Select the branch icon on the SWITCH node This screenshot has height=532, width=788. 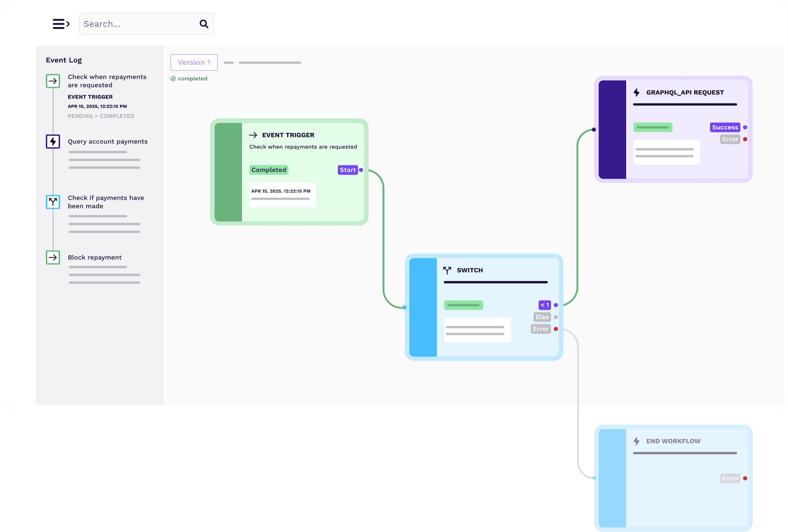447,270
